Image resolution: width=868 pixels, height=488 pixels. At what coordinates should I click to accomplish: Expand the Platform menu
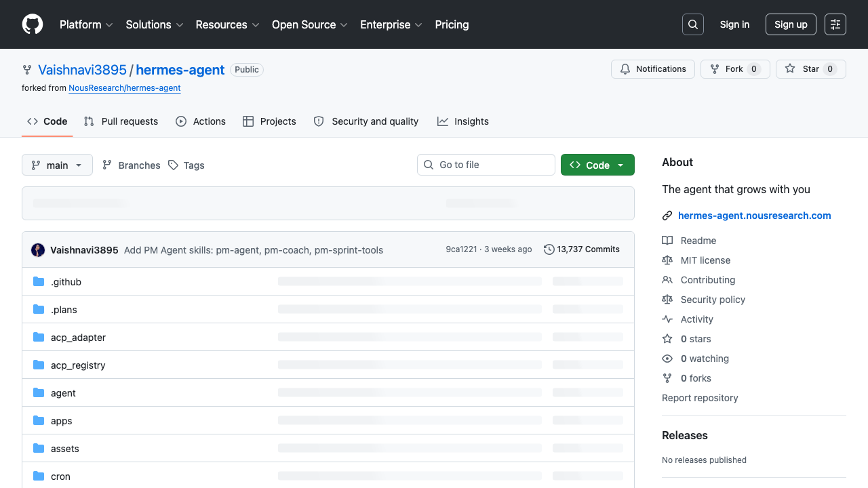(85, 24)
